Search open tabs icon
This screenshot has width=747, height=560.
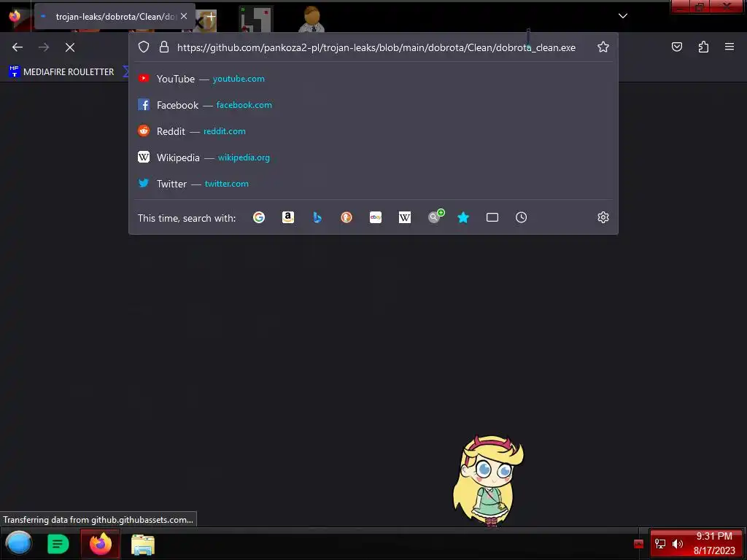492,217
